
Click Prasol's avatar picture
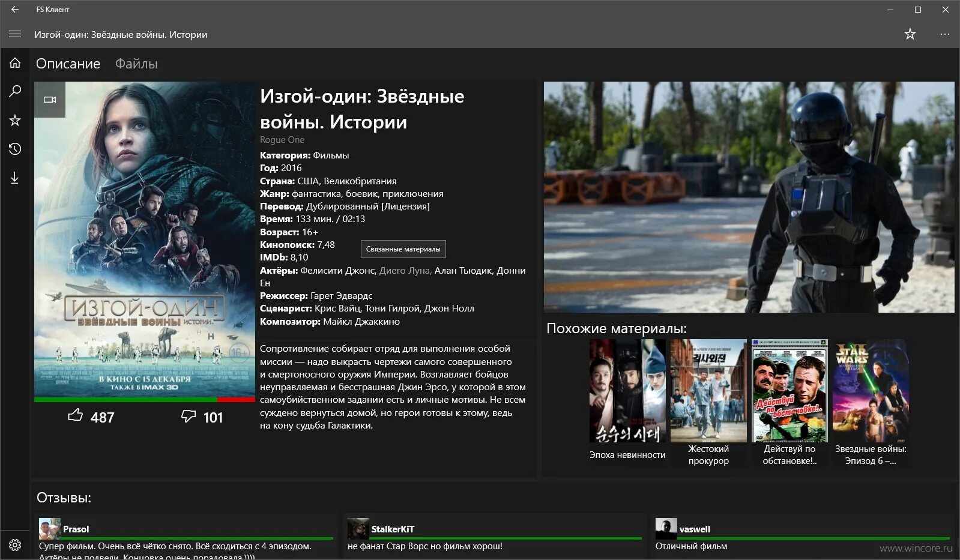50,529
